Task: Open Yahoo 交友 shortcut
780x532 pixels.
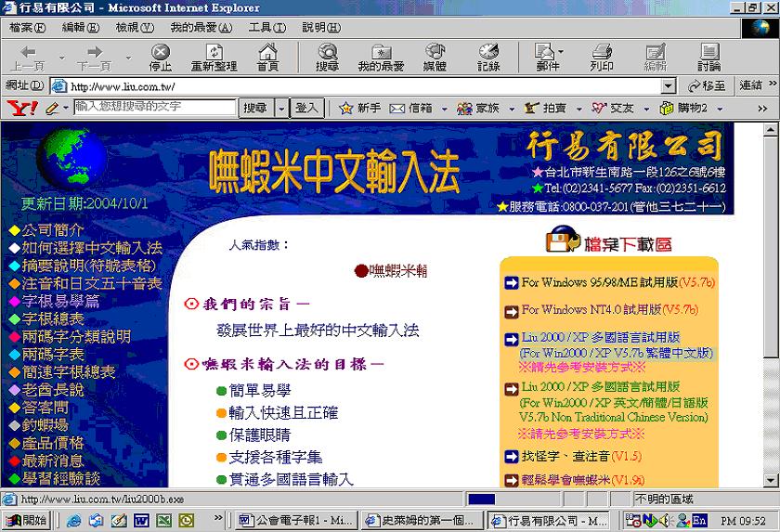Action: click(x=612, y=108)
